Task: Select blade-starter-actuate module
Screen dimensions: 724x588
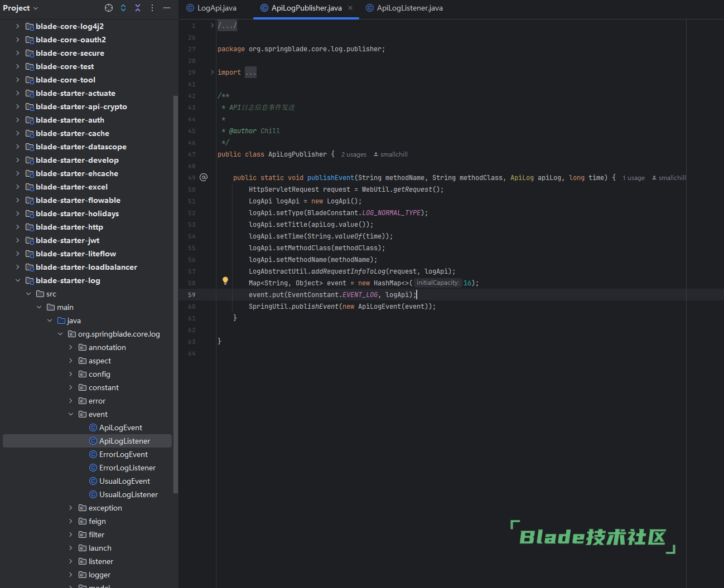Action: 75,93
